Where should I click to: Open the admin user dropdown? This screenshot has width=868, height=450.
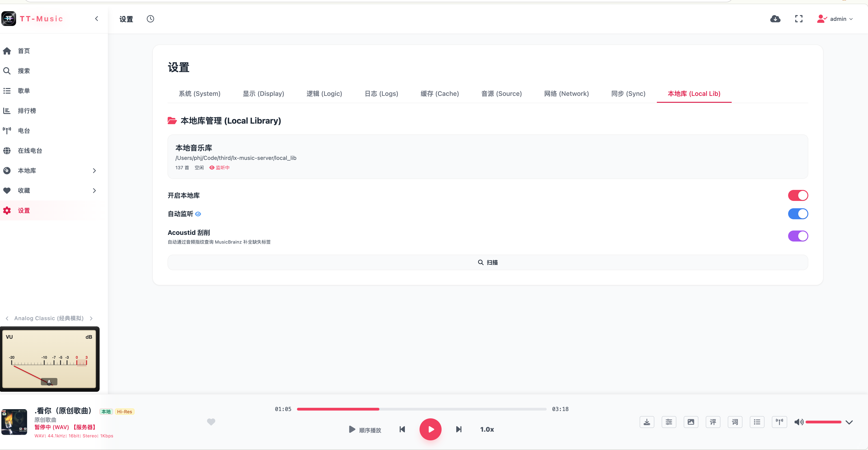[x=835, y=19]
